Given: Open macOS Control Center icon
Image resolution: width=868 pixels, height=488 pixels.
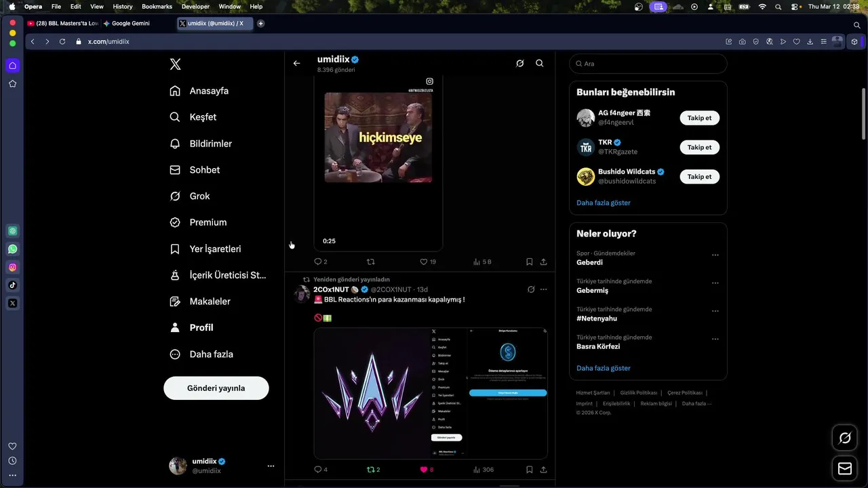Looking at the screenshot, I should [x=795, y=6].
